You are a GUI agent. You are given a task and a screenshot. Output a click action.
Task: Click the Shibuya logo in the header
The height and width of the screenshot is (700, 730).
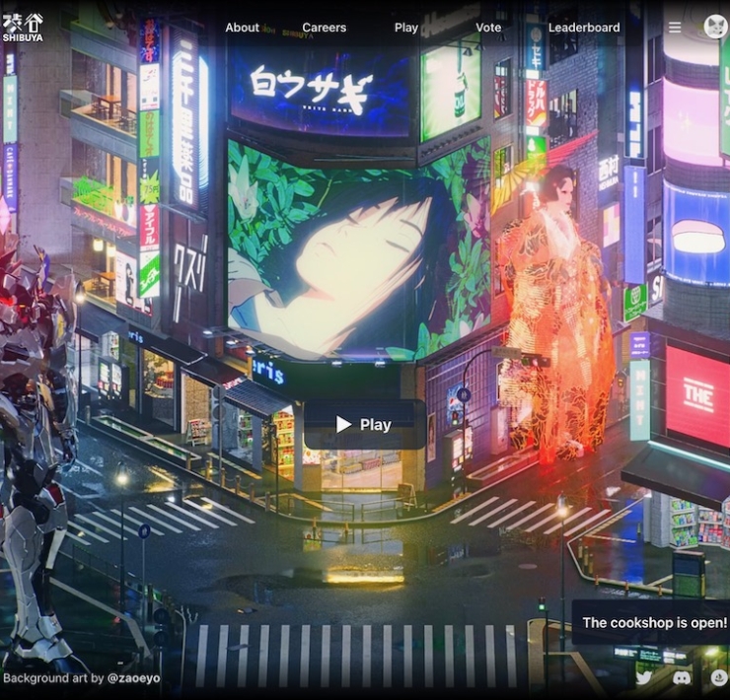click(x=23, y=27)
